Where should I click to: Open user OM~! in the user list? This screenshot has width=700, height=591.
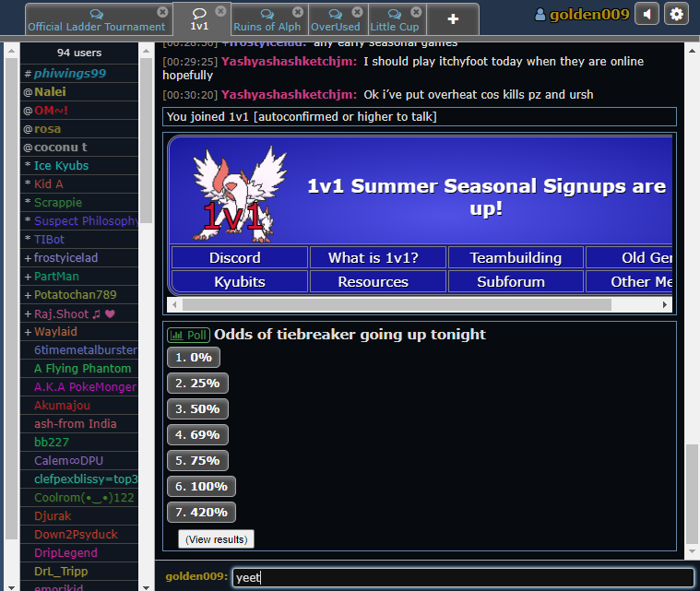(x=79, y=111)
